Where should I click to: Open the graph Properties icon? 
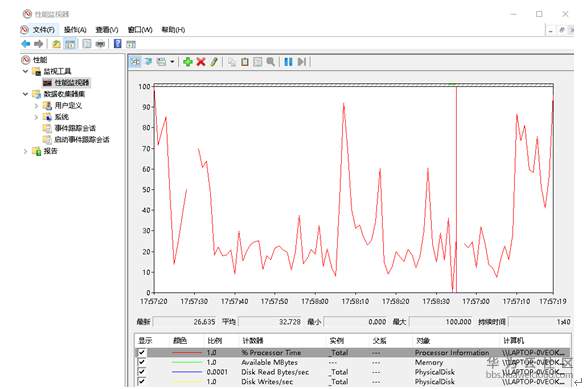[x=257, y=62]
